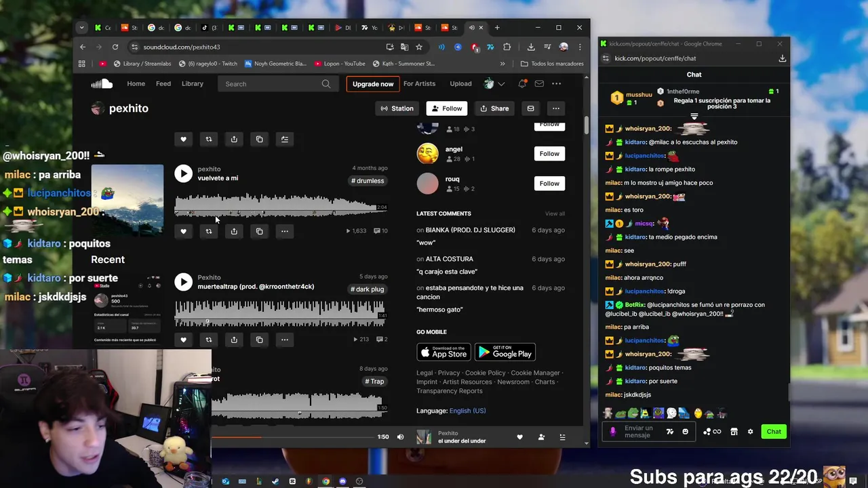This screenshot has height=488, width=868.
Task: Seek in "muertealtrap" waveform
Action: point(281,313)
